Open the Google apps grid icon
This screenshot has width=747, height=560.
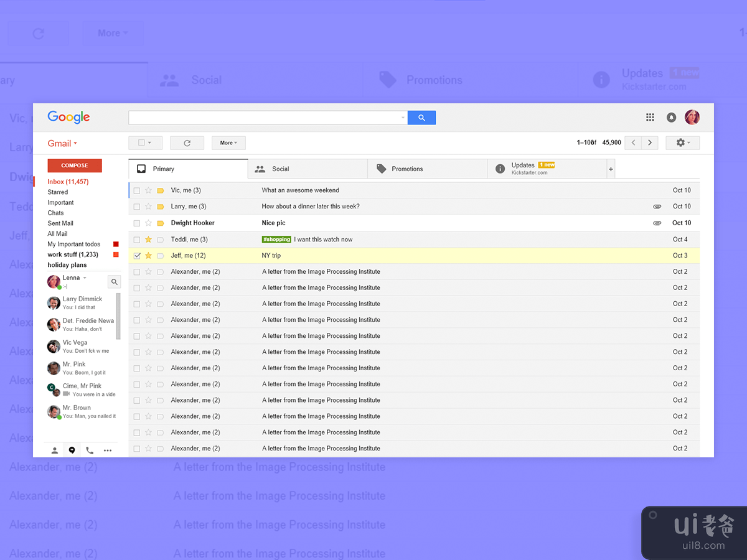click(x=650, y=118)
